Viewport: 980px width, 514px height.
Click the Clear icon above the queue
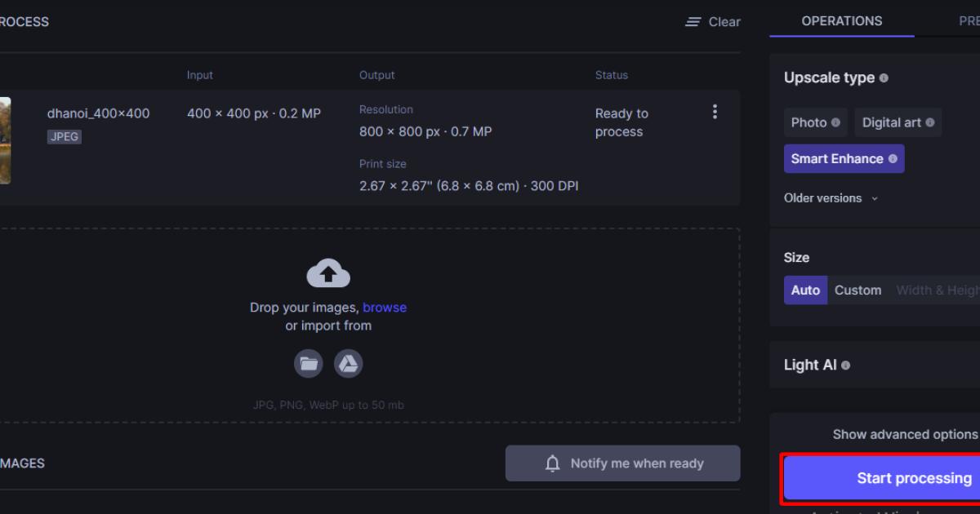pyautogui.click(x=693, y=22)
